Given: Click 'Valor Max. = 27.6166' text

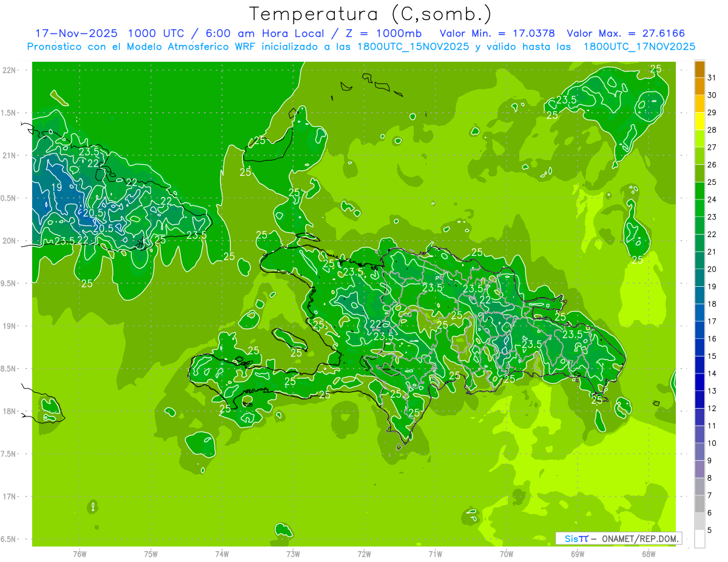Looking at the screenshot, I should pos(626,33).
